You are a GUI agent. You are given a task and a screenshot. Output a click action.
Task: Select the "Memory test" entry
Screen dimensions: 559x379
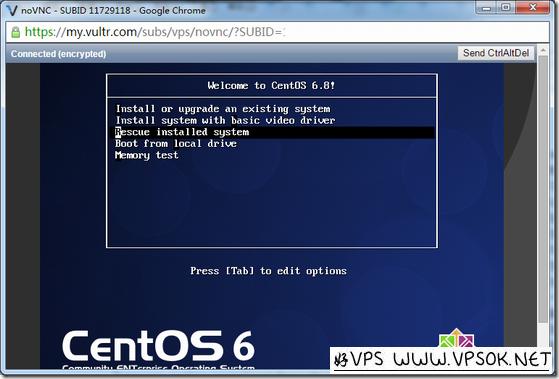click(147, 155)
